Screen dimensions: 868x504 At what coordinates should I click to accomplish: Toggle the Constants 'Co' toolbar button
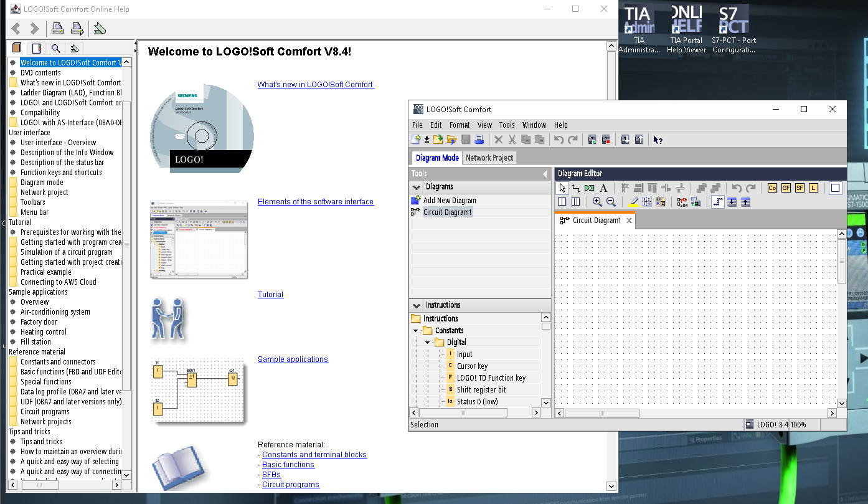coord(772,188)
